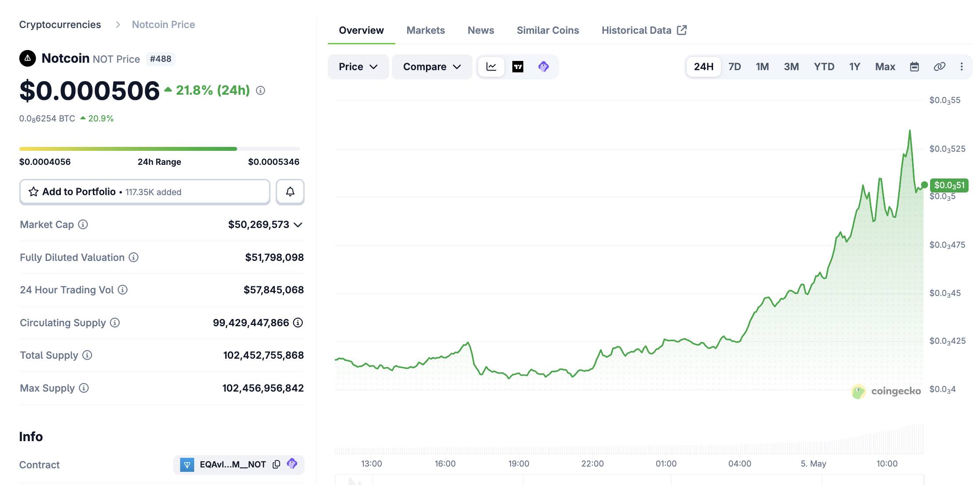Viewport: 980px width, 485px height.
Task: Switch to the News tab
Action: click(x=481, y=30)
